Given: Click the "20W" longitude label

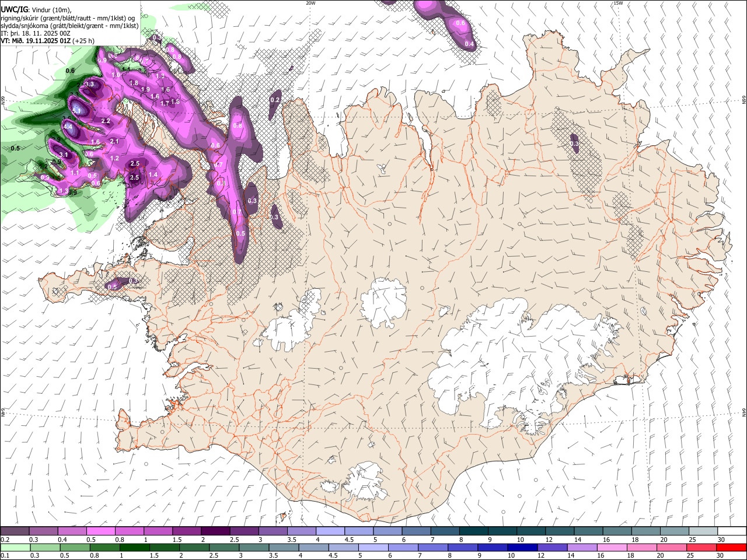Looking at the screenshot, I should (x=310, y=3).
